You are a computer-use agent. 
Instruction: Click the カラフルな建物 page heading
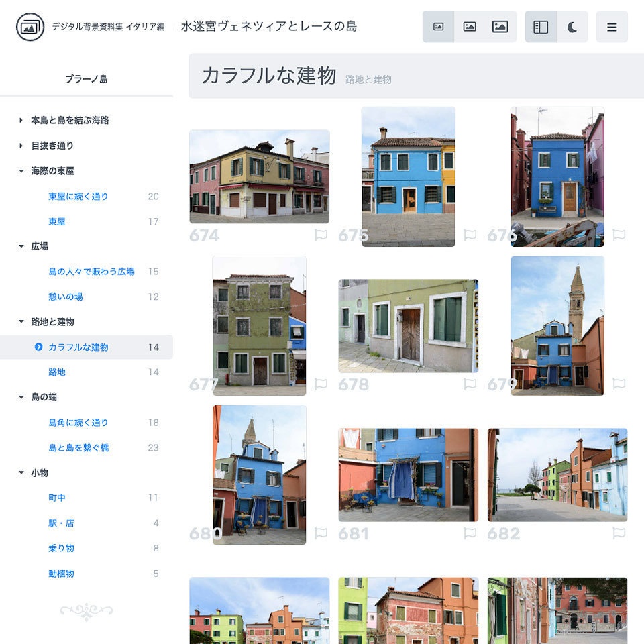click(x=269, y=76)
